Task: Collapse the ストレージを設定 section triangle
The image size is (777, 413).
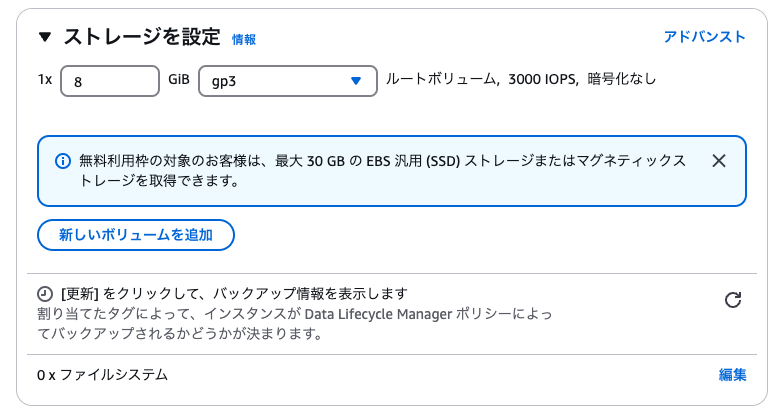Action: 44,38
